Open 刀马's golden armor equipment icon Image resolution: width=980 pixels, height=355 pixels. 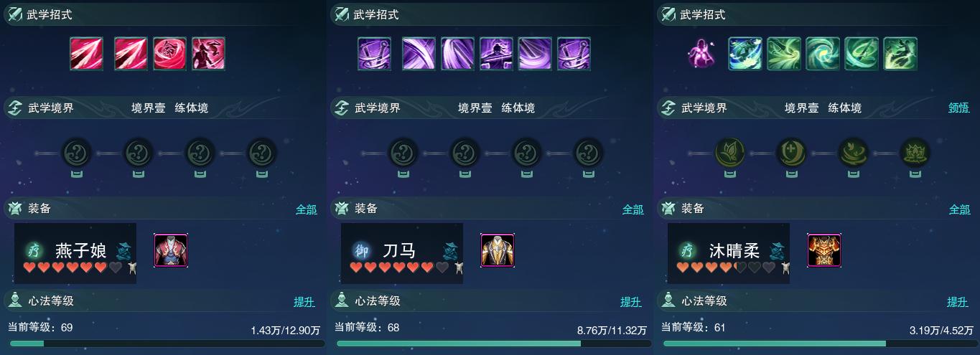[x=498, y=250]
